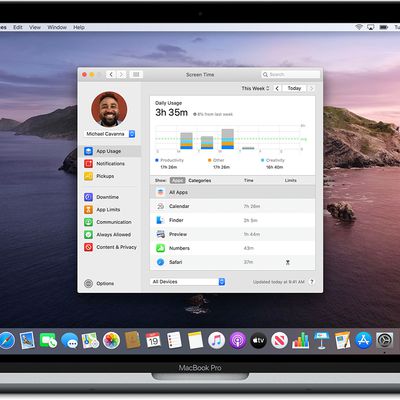Open the Michael Cavanna user dropdown

(109, 134)
